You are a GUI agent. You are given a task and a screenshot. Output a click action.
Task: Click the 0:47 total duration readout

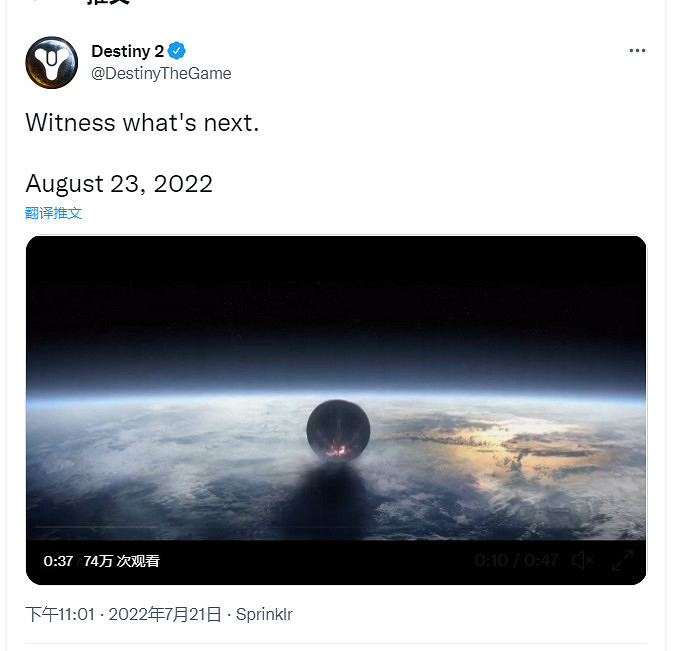[x=541, y=560]
